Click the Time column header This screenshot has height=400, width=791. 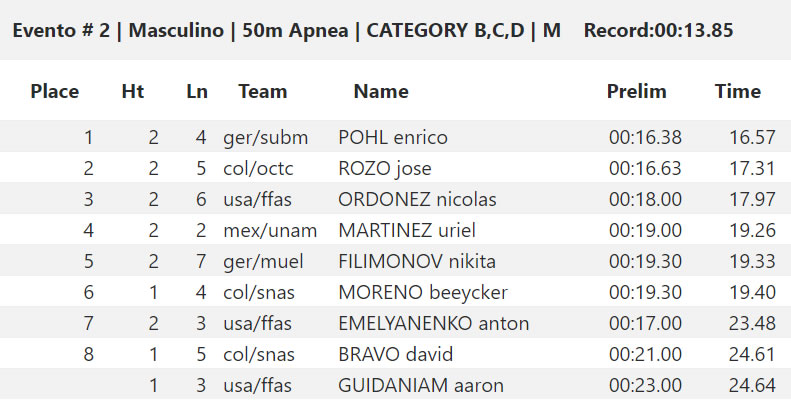coord(738,91)
